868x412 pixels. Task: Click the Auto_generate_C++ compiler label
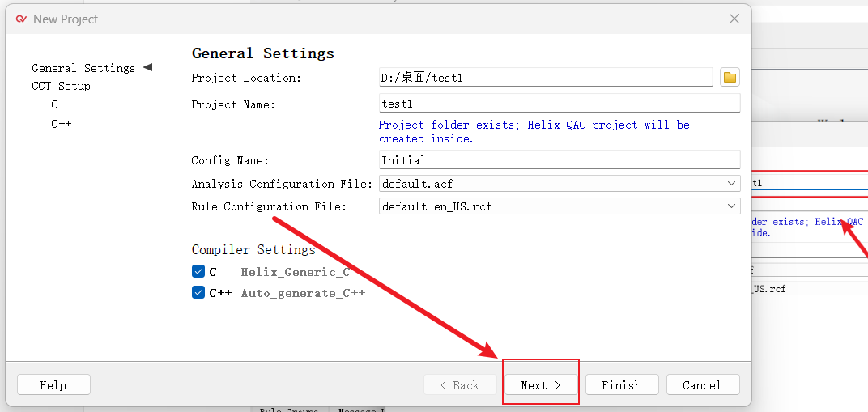[304, 293]
